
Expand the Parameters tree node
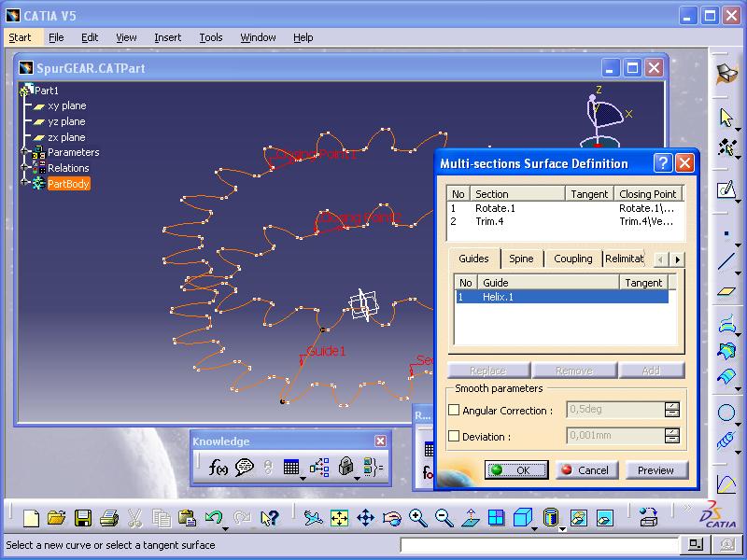23,152
